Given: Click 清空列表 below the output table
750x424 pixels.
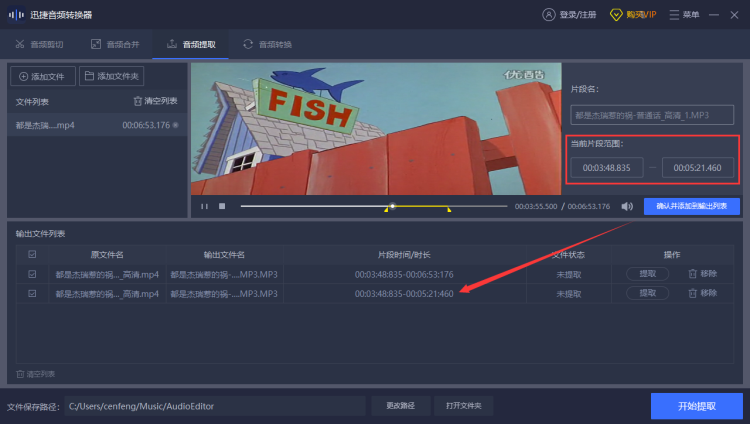Looking at the screenshot, I should click(x=35, y=374).
